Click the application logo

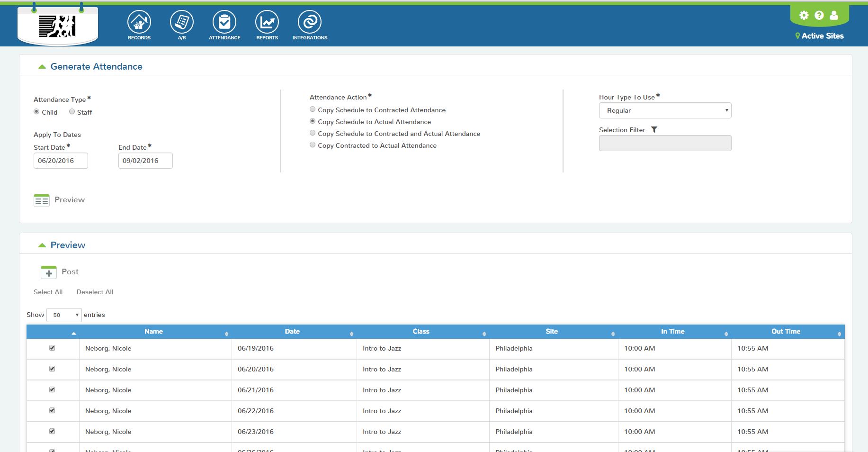coord(57,26)
